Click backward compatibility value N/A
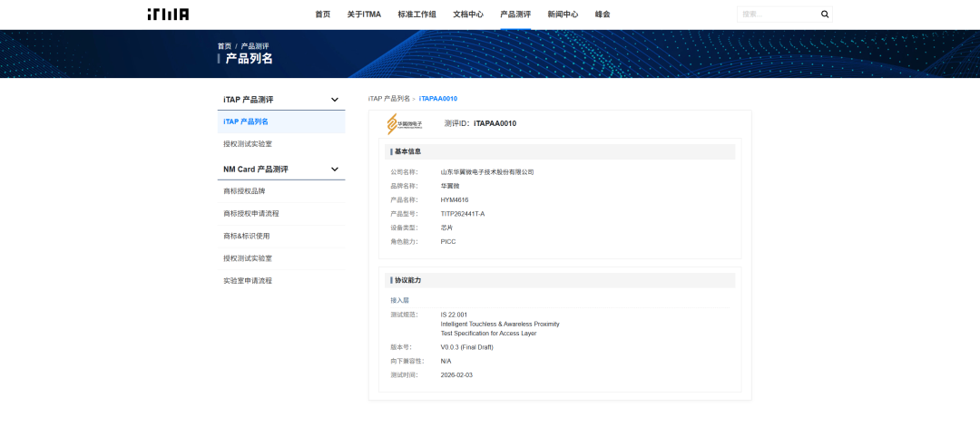This screenshot has width=980, height=446. [x=446, y=361]
